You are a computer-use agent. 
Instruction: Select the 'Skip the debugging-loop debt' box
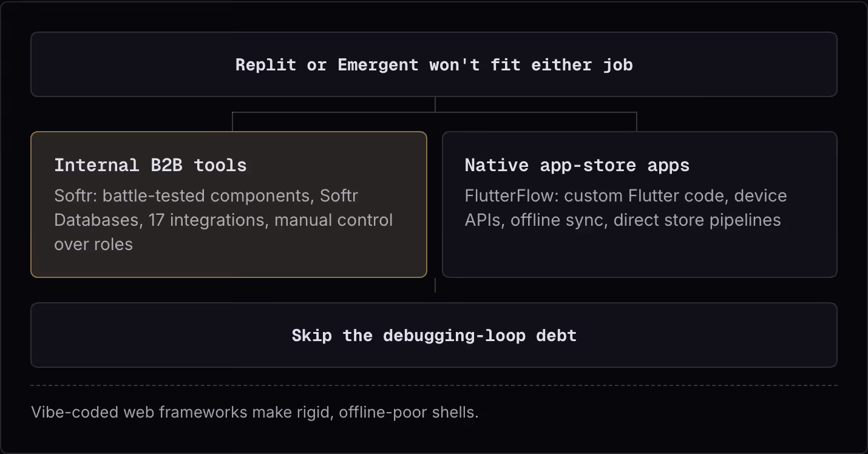[434, 335]
